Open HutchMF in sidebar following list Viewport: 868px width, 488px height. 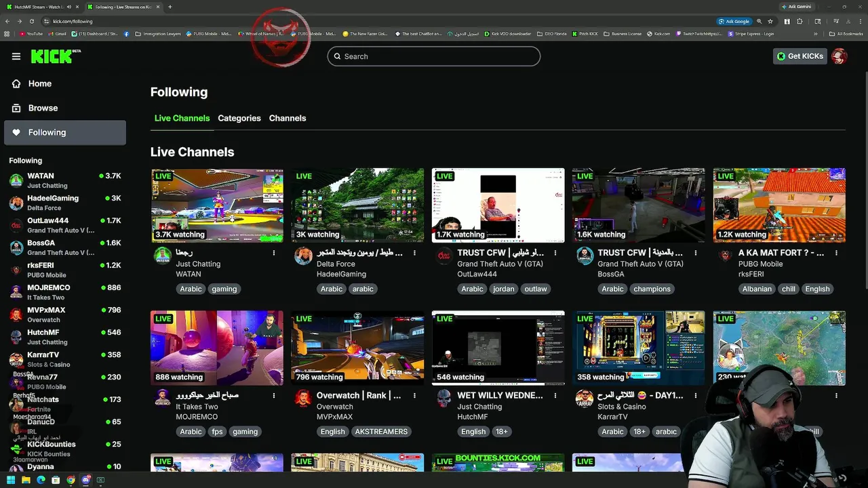click(65, 337)
